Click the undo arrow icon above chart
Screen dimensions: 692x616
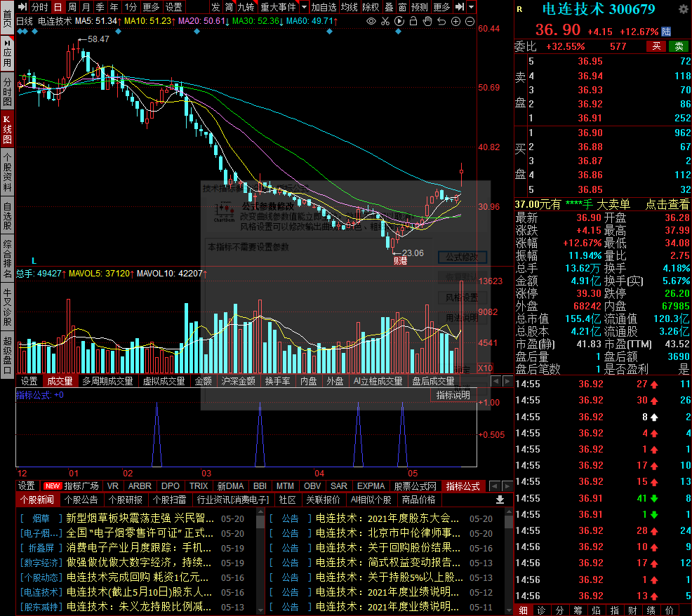point(441,21)
